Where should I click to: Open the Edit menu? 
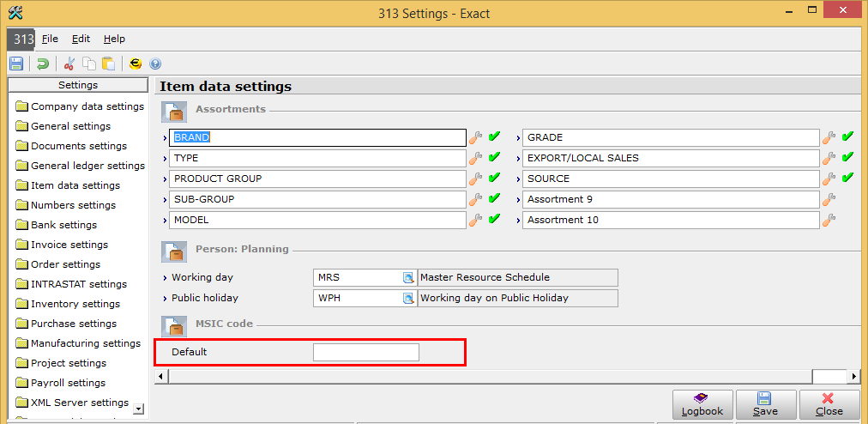81,39
